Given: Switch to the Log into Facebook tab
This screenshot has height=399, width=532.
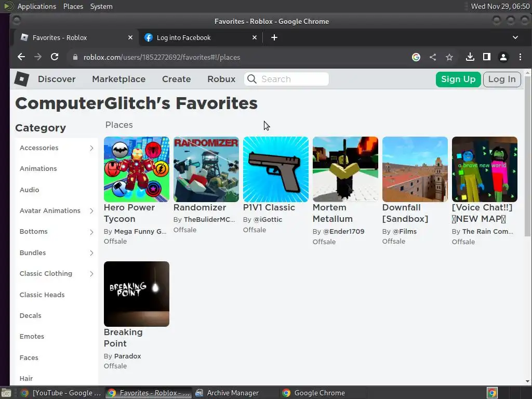Looking at the screenshot, I should tap(200, 37).
